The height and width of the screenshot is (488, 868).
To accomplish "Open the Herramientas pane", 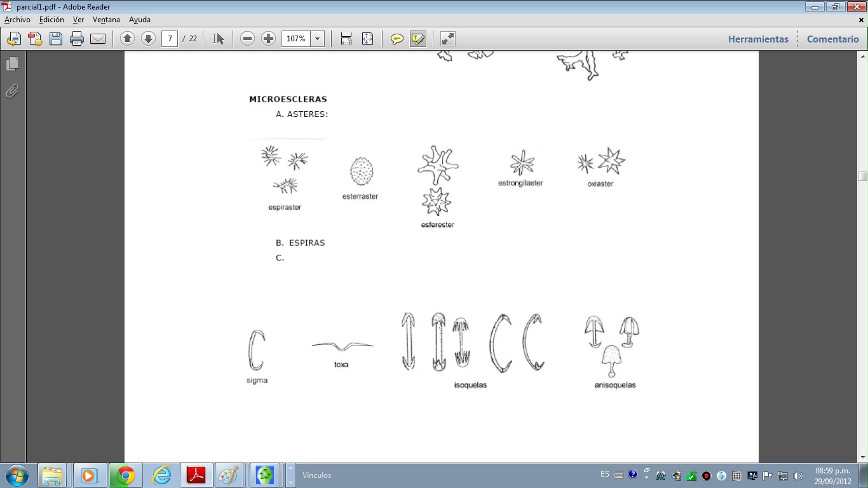I will pos(758,39).
